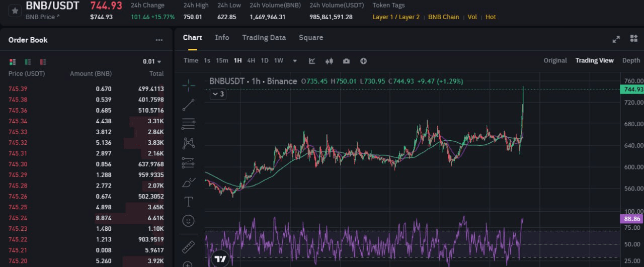Click the 744.93 current price label on axis
Viewport: 644px width, 267px height.
point(633,90)
